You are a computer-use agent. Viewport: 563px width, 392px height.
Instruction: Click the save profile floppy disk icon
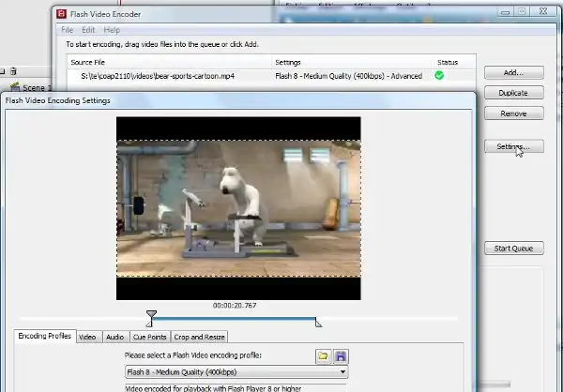coord(341,356)
